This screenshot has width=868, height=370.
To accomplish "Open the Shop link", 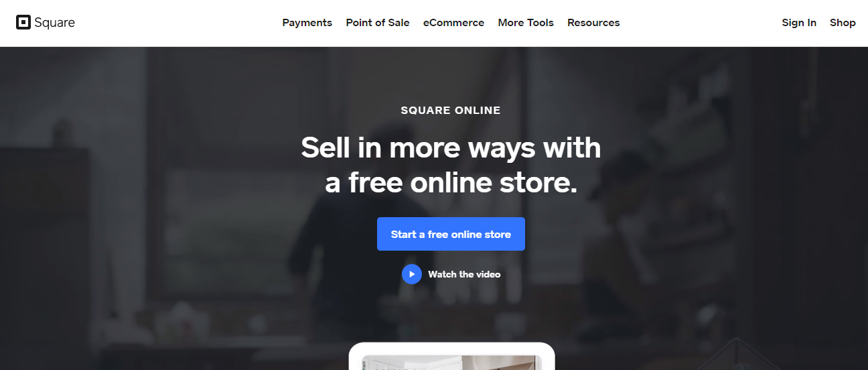I will pyautogui.click(x=843, y=23).
